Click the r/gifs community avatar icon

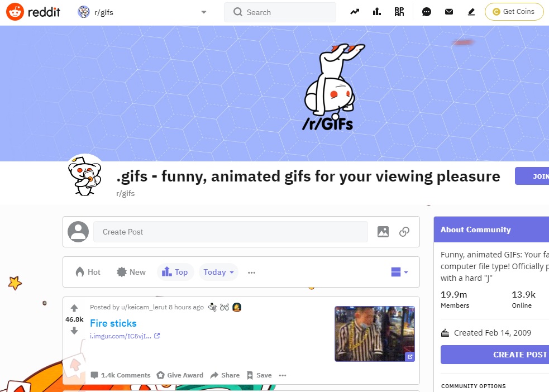pos(84,176)
